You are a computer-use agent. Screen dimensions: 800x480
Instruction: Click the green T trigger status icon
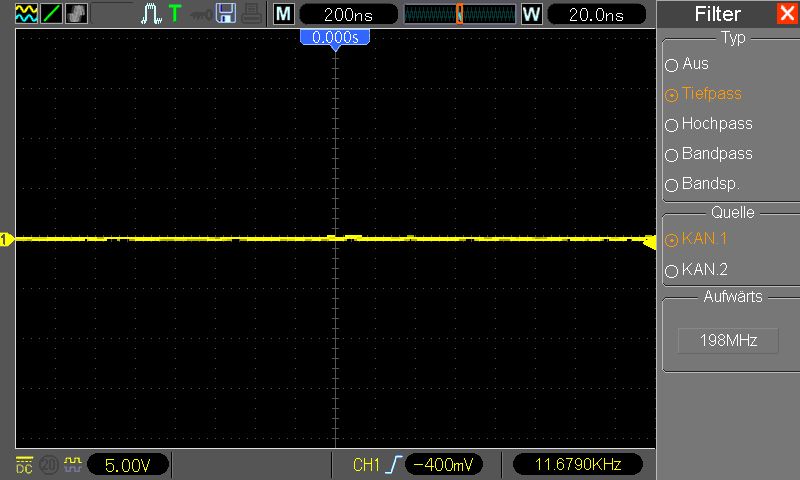click(175, 14)
